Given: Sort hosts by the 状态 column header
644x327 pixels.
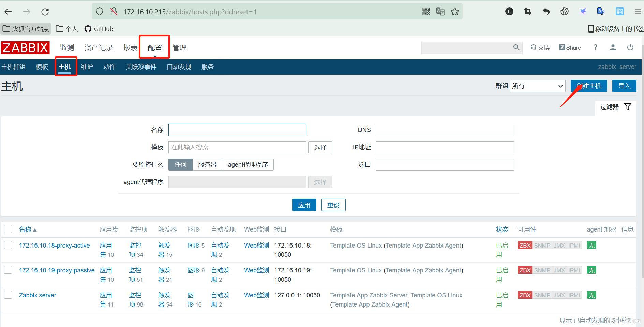Looking at the screenshot, I should tap(502, 229).
